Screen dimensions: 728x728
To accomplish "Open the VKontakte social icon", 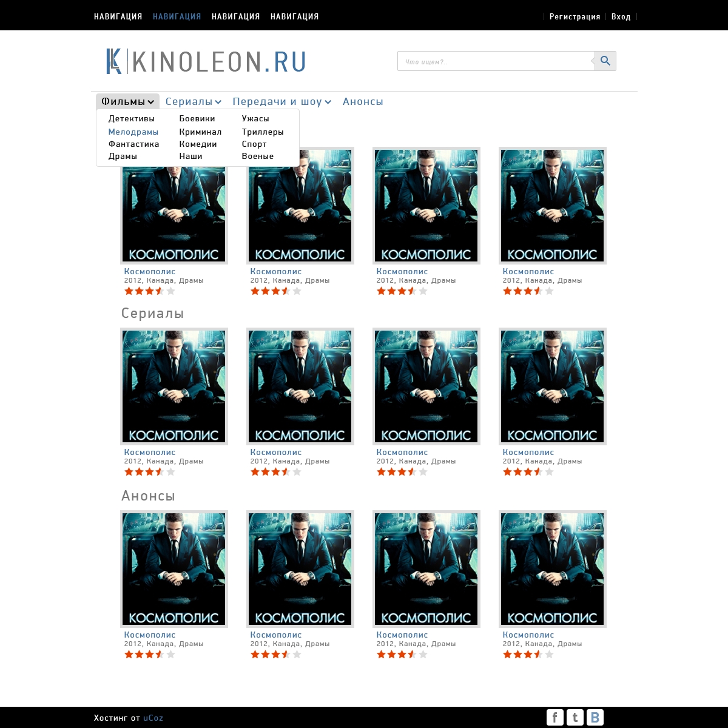I will coord(595,718).
